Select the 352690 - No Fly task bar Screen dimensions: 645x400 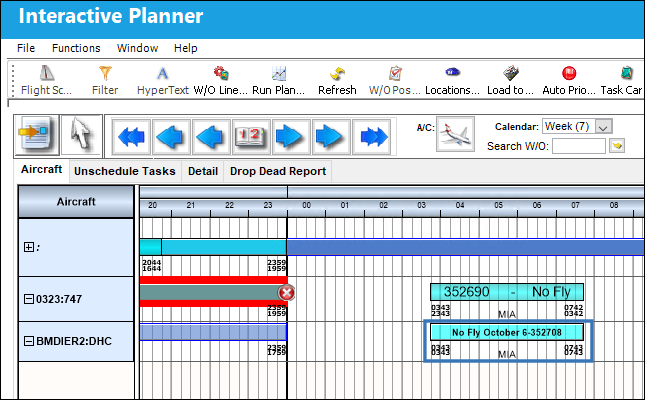(507, 292)
